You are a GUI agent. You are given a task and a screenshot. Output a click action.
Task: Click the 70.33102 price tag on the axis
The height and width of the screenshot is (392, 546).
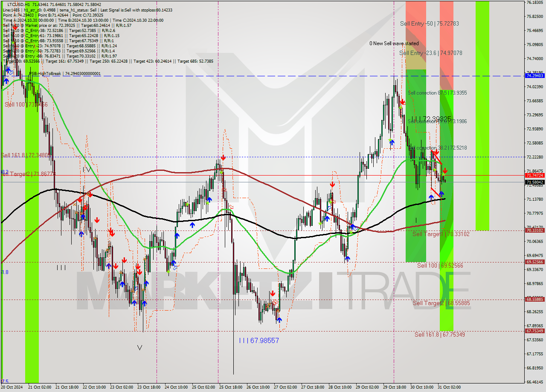534,231
